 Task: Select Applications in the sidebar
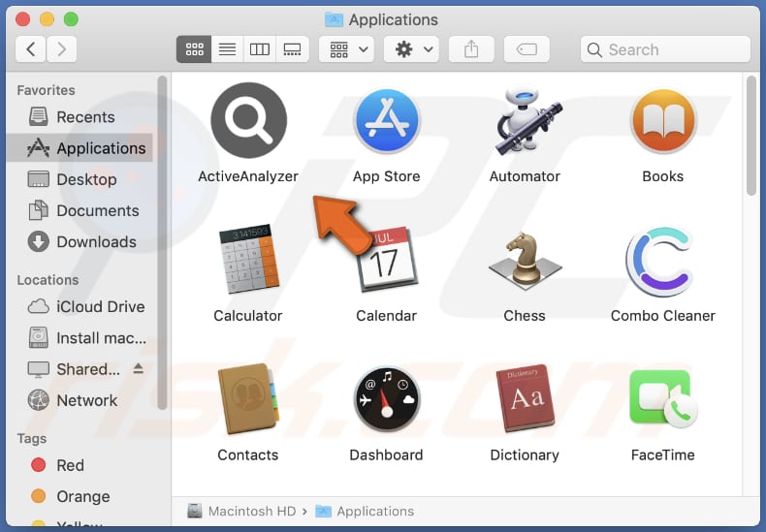click(80, 148)
